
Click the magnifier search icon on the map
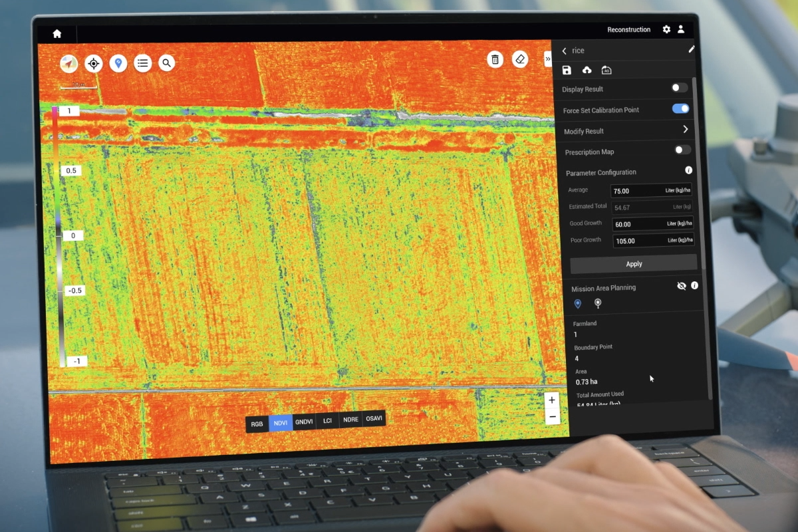167,63
